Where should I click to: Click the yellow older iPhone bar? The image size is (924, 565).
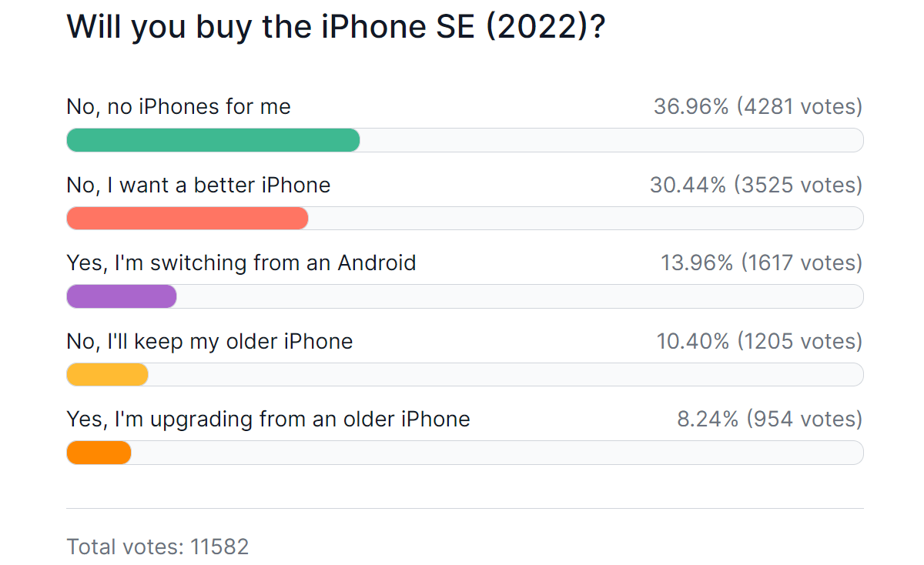tap(108, 375)
